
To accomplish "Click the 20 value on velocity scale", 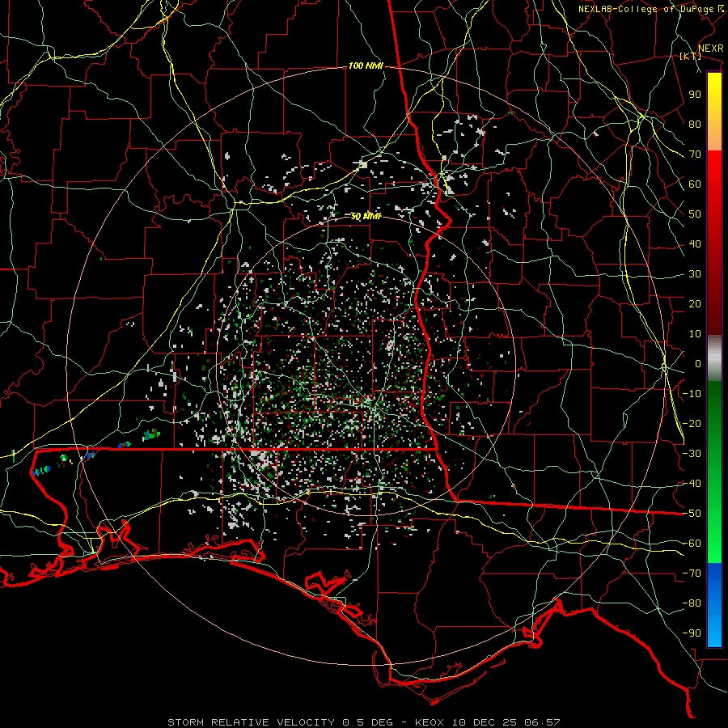I will coord(695,303).
